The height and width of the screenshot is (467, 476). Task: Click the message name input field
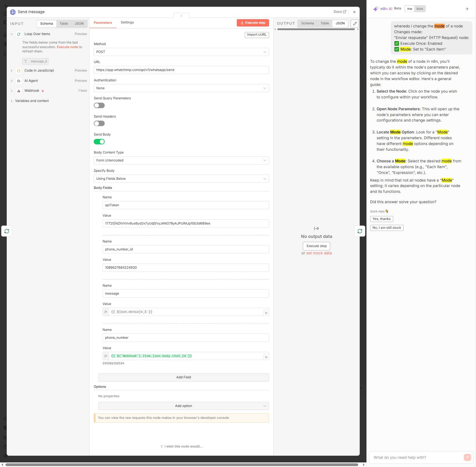(x=186, y=294)
